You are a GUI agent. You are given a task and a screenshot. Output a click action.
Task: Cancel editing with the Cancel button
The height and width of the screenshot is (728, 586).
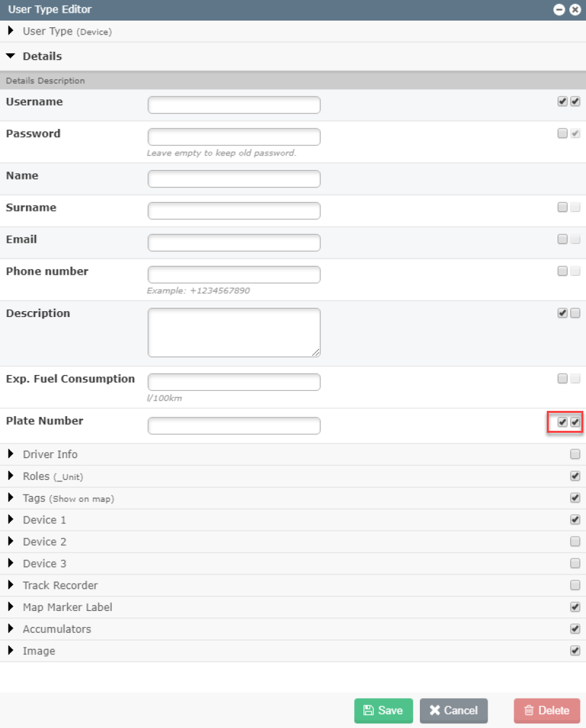pyautogui.click(x=453, y=710)
